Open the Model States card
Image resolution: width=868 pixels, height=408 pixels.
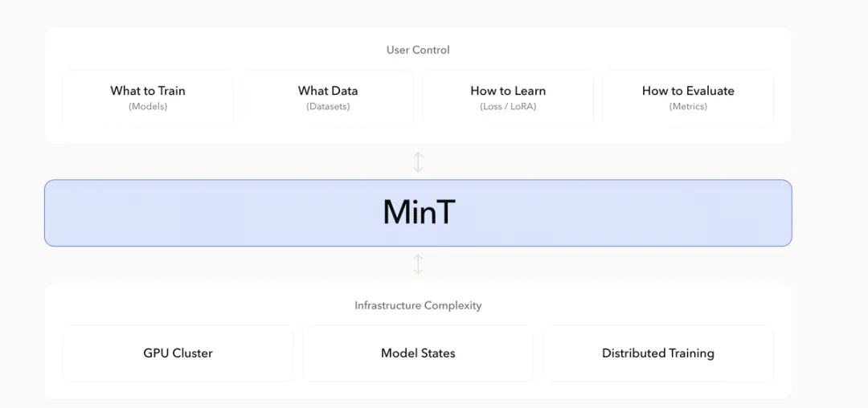pyautogui.click(x=418, y=353)
